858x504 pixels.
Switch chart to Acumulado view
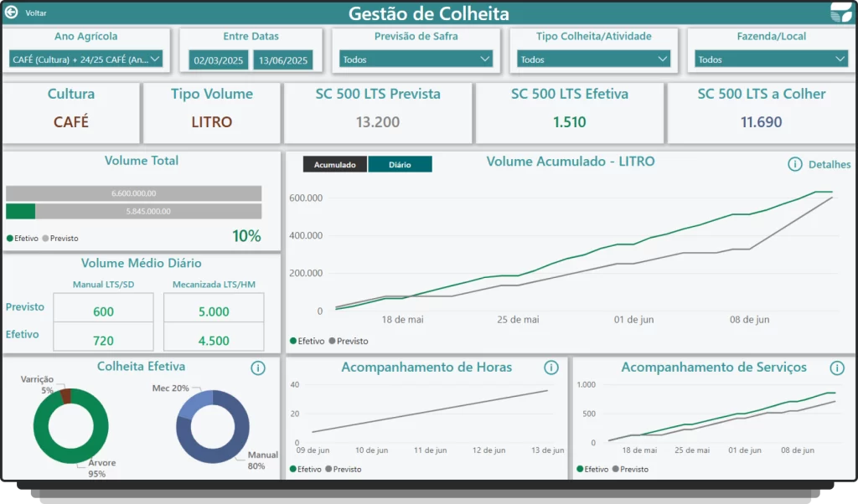point(335,165)
